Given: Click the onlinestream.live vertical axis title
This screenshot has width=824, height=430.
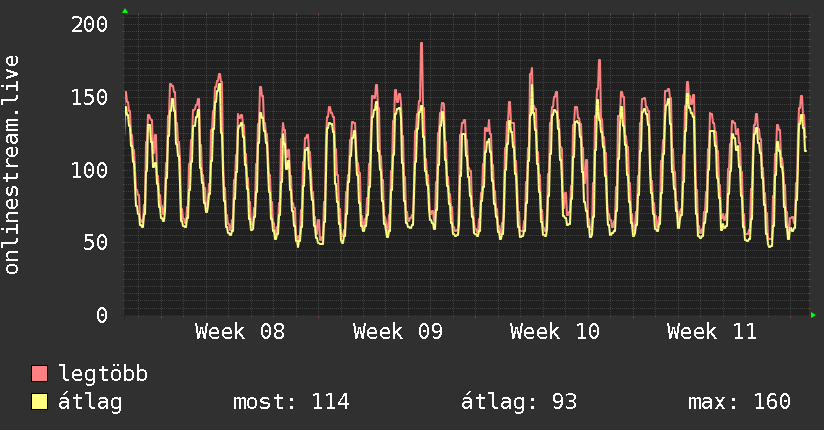Looking at the screenshot, I should [x=12, y=165].
